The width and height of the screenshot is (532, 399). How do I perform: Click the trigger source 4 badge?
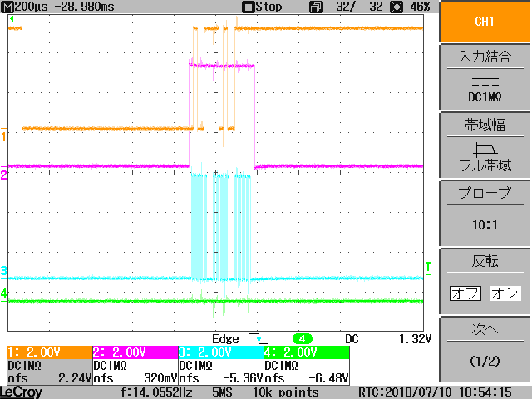[x=302, y=339]
